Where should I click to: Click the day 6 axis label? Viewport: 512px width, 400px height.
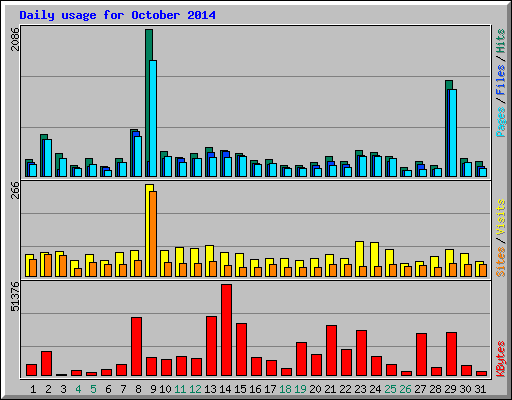[x=108, y=389]
